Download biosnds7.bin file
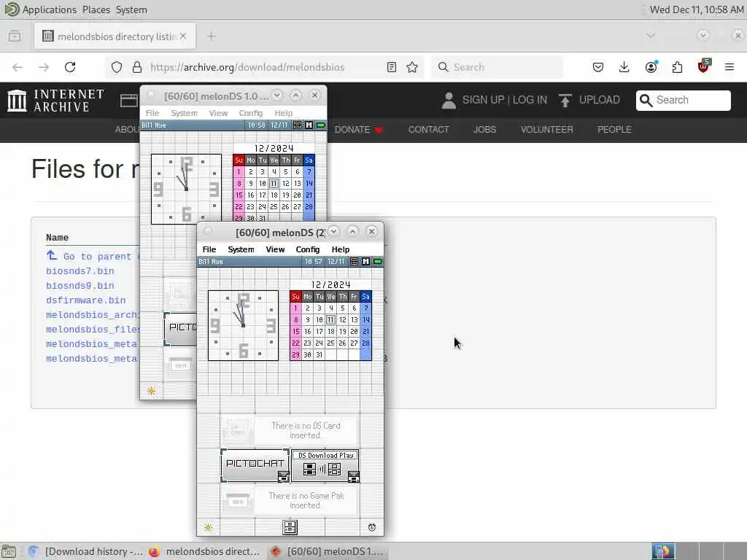 click(80, 271)
